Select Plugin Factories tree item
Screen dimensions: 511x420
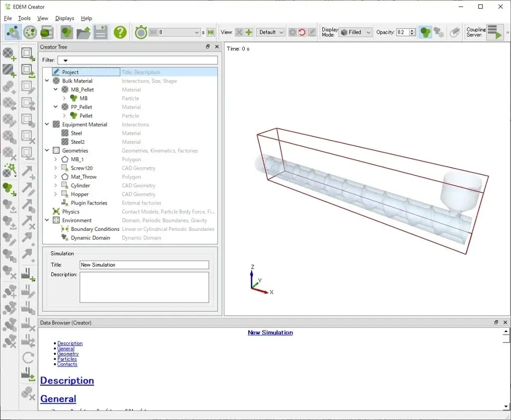89,203
